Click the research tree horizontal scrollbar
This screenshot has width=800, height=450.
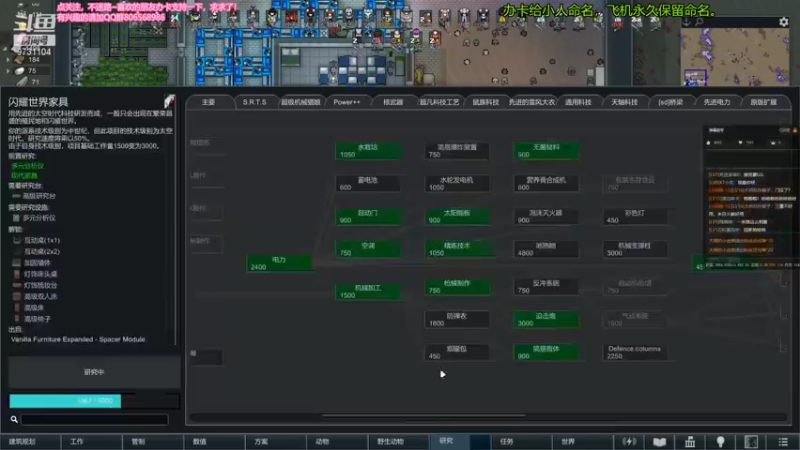pyautogui.click(x=423, y=416)
